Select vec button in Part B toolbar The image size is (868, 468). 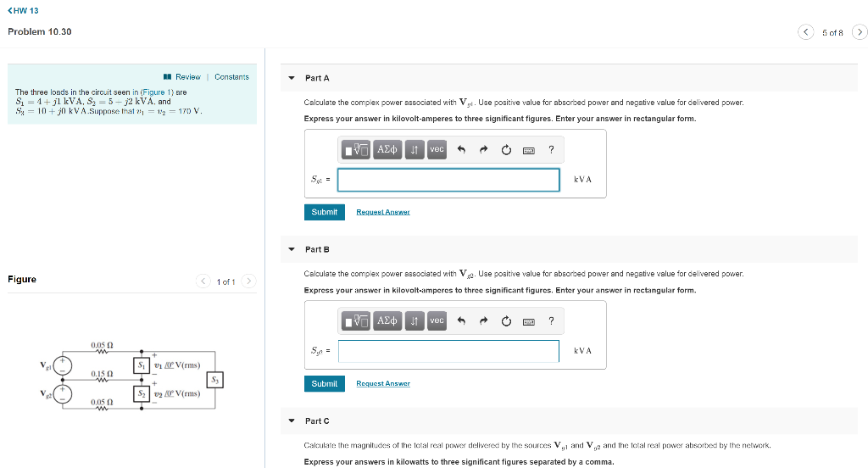pos(437,320)
